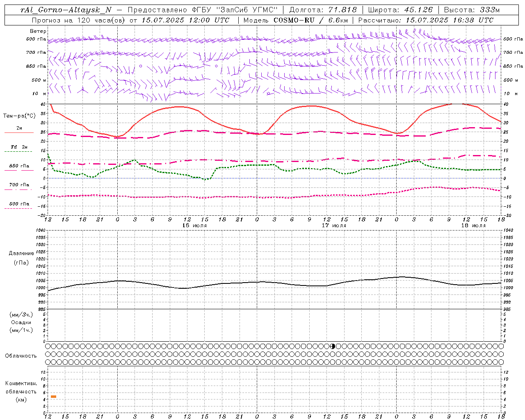Click the 16 июля date label

click(x=194, y=226)
